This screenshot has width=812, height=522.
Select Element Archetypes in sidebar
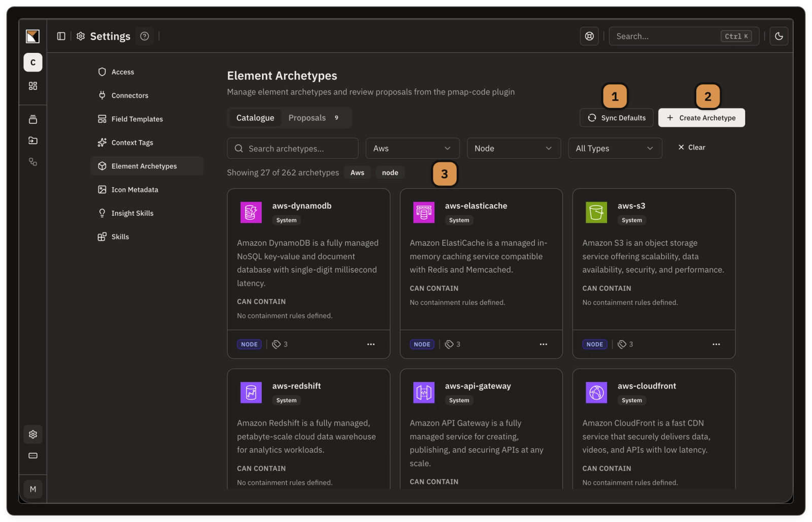(147, 166)
